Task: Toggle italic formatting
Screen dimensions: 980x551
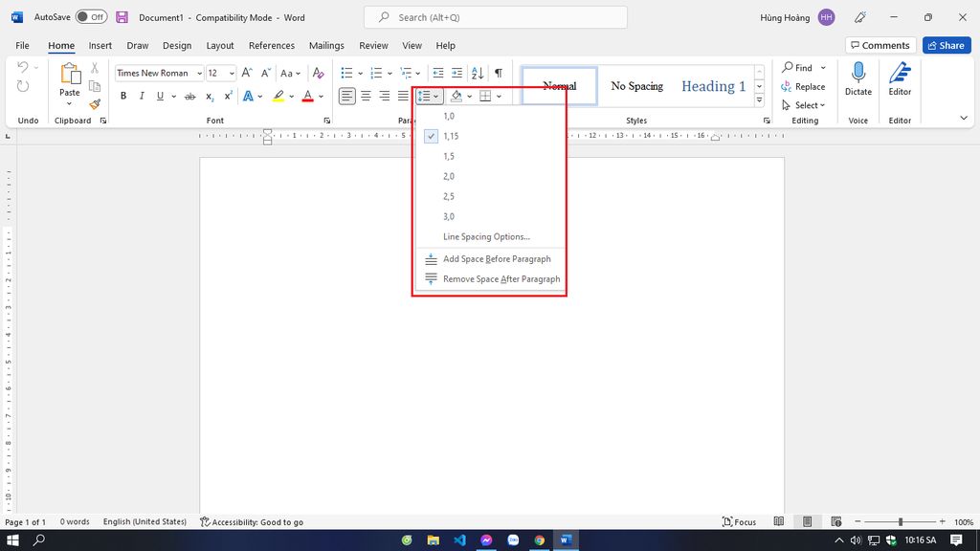Action: tap(142, 97)
